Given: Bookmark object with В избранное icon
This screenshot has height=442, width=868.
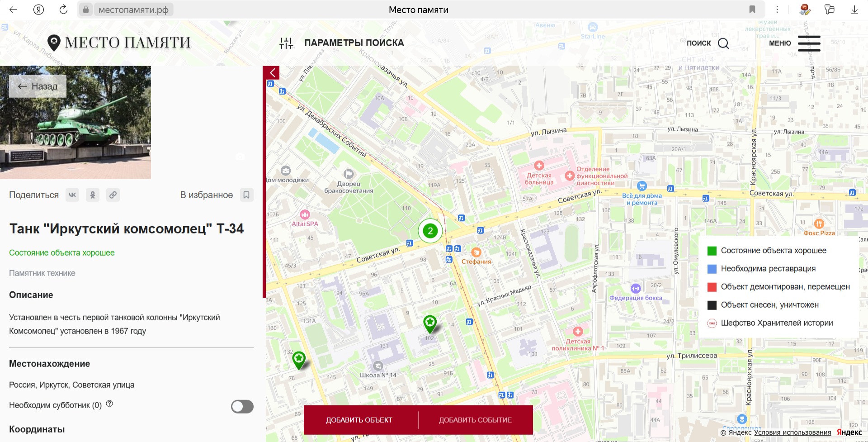Looking at the screenshot, I should [246, 195].
